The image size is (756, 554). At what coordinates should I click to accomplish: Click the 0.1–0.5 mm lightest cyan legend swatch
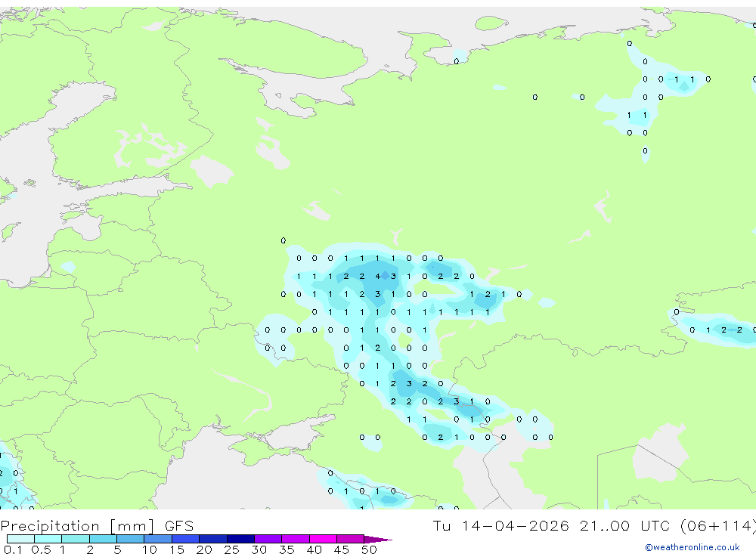tap(20, 539)
